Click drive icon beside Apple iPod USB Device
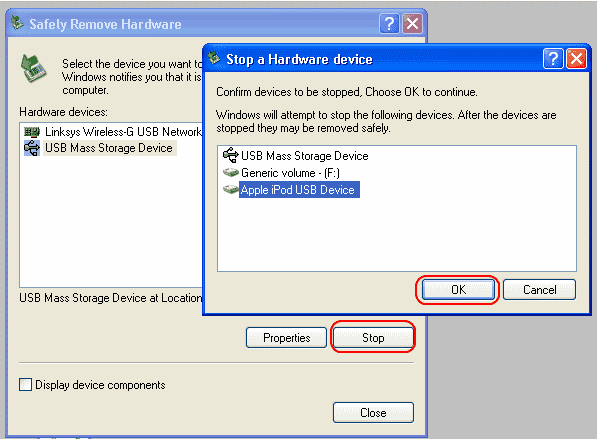 [x=231, y=189]
